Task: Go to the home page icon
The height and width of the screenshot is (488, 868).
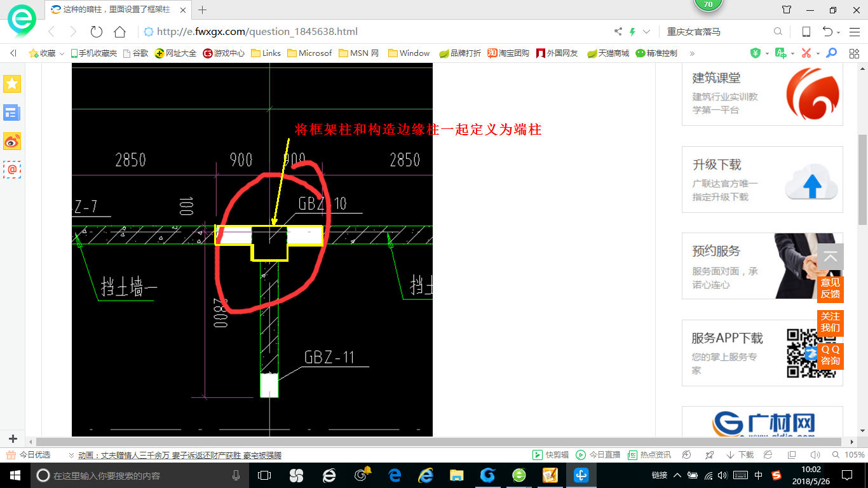Action: click(x=119, y=32)
